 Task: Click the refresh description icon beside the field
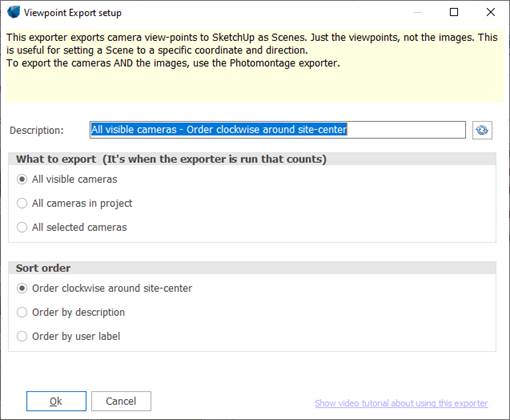482,130
